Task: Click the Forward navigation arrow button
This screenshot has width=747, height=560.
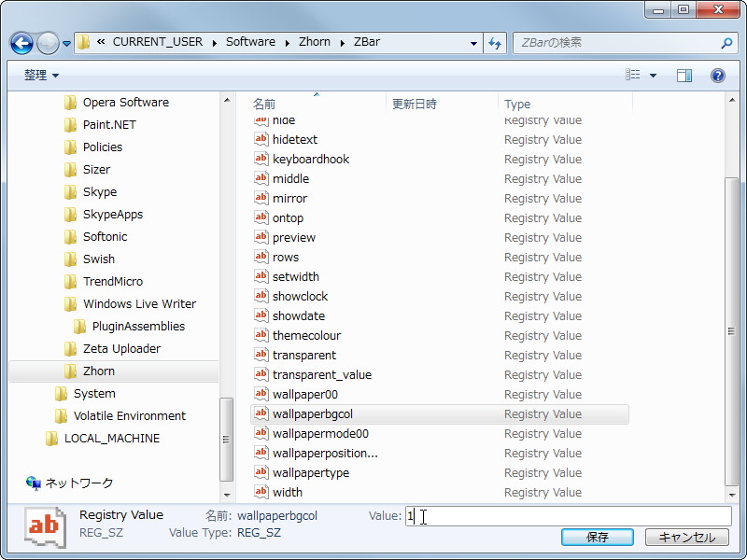Action: click(x=49, y=43)
